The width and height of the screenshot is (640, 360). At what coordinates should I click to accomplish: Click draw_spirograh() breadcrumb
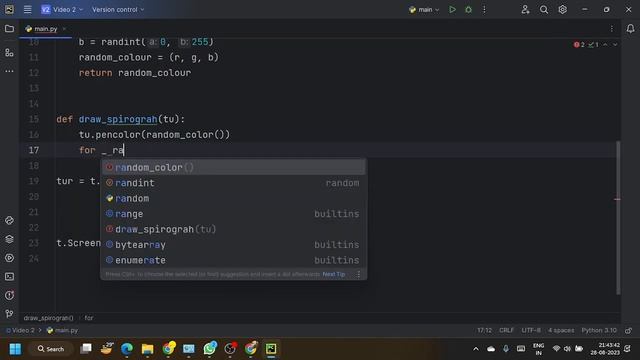click(49, 318)
